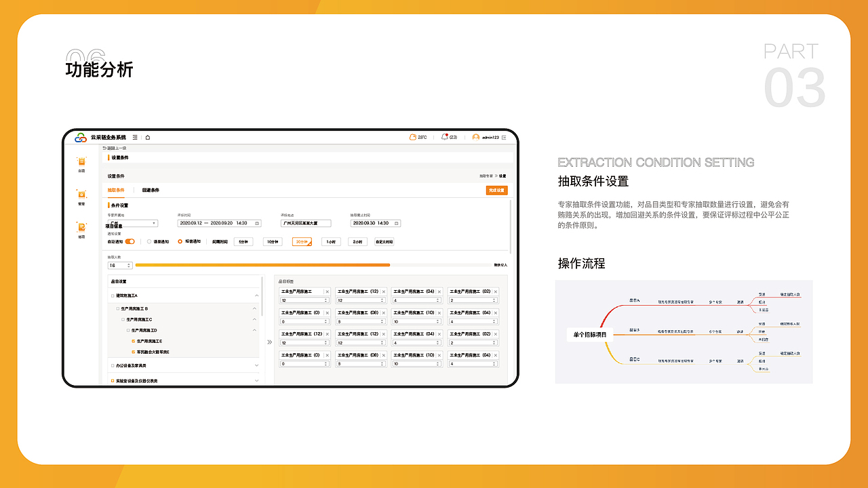Screen dimensions: 868x488
Task: Remove first-row 工业生产用房施工 (02) tag
Action: [496, 291]
